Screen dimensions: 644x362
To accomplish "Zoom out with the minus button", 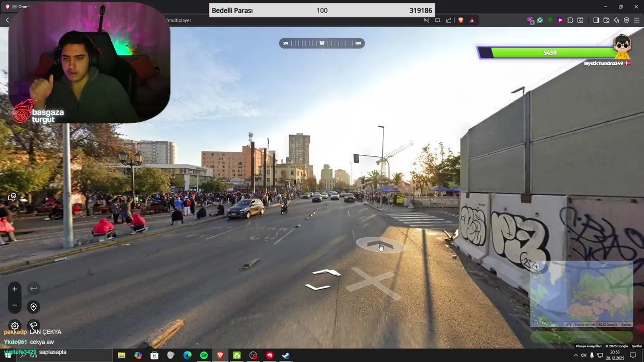I will [15, 305].
